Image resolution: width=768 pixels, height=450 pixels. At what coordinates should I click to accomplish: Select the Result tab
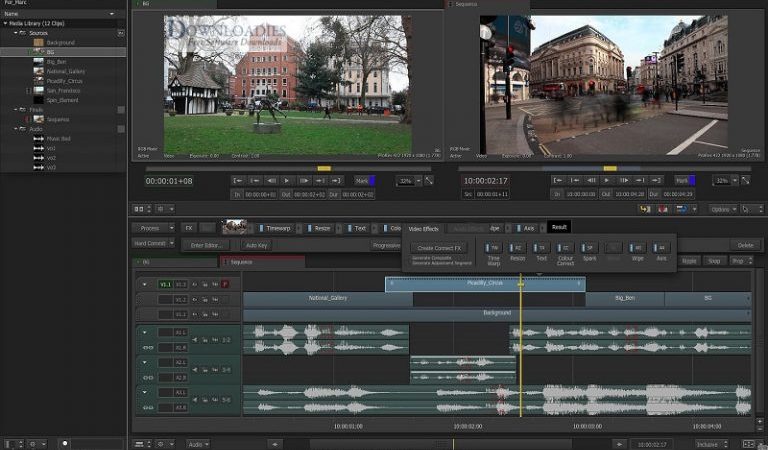point(559,227)
